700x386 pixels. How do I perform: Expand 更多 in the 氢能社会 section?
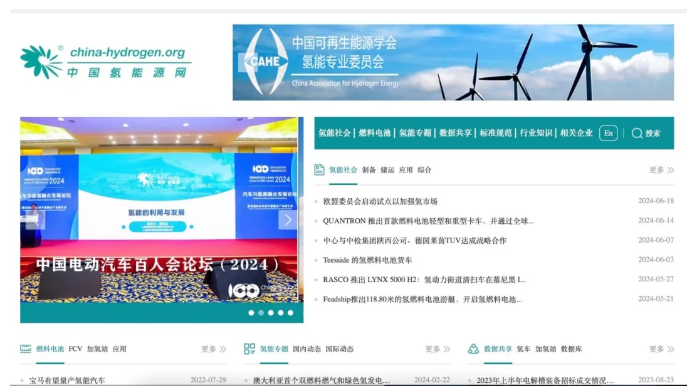click(661, 170)
